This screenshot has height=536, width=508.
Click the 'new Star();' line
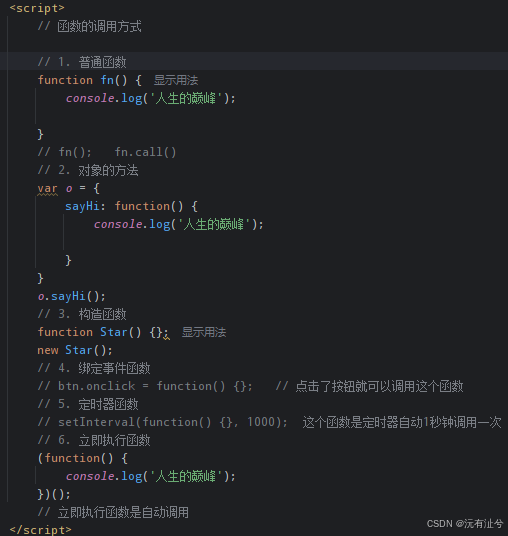click(75, 350)
